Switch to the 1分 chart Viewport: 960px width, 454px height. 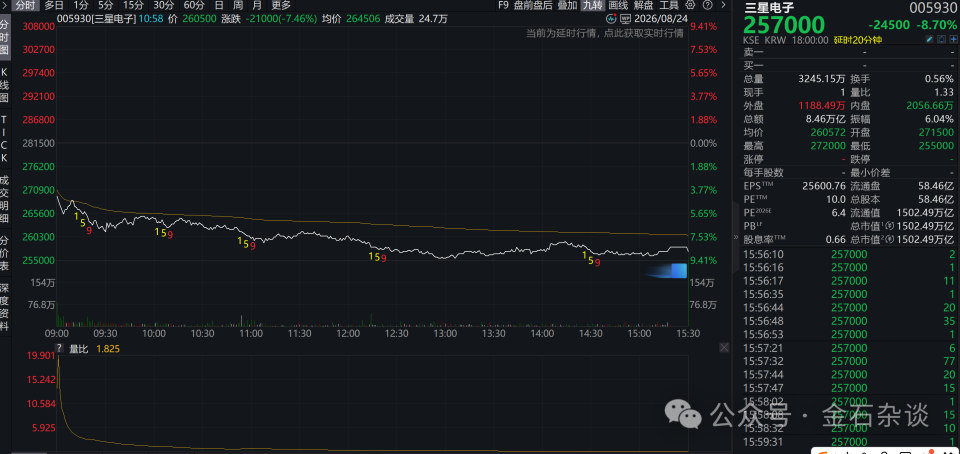coord(81,6)
